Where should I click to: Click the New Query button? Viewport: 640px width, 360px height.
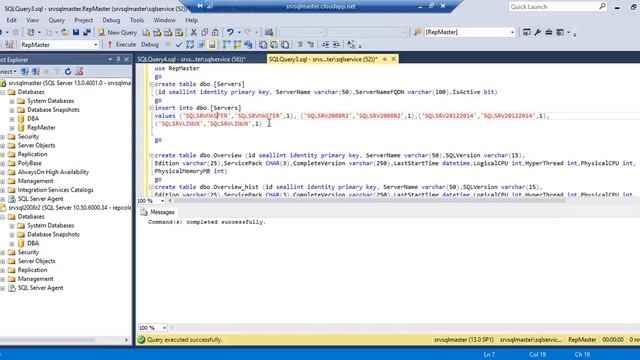click(x=118, y=32)
